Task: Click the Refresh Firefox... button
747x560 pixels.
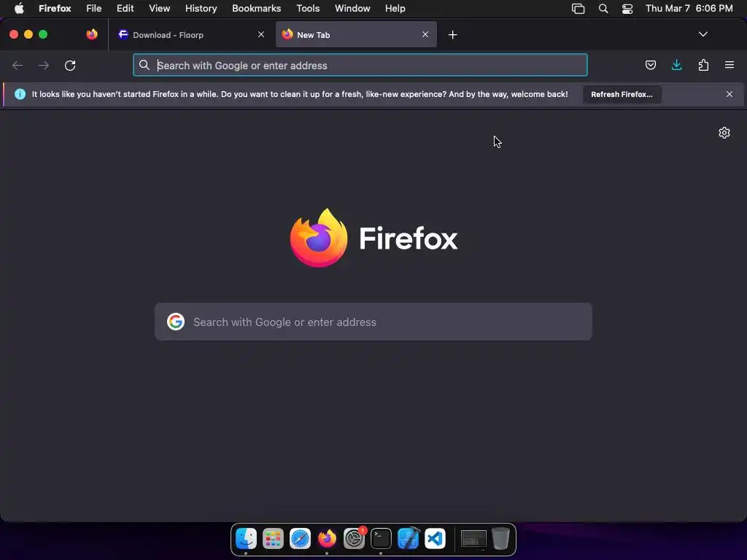Action: (622, 94)
